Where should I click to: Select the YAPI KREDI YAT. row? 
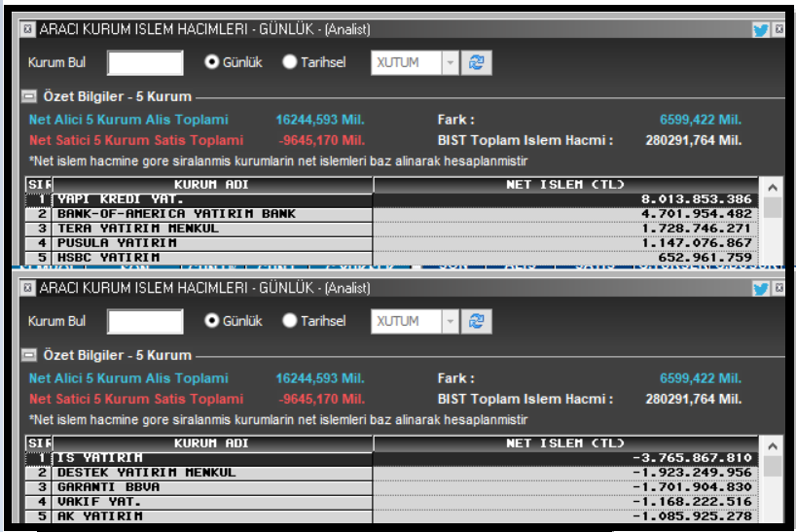(391, 199)
